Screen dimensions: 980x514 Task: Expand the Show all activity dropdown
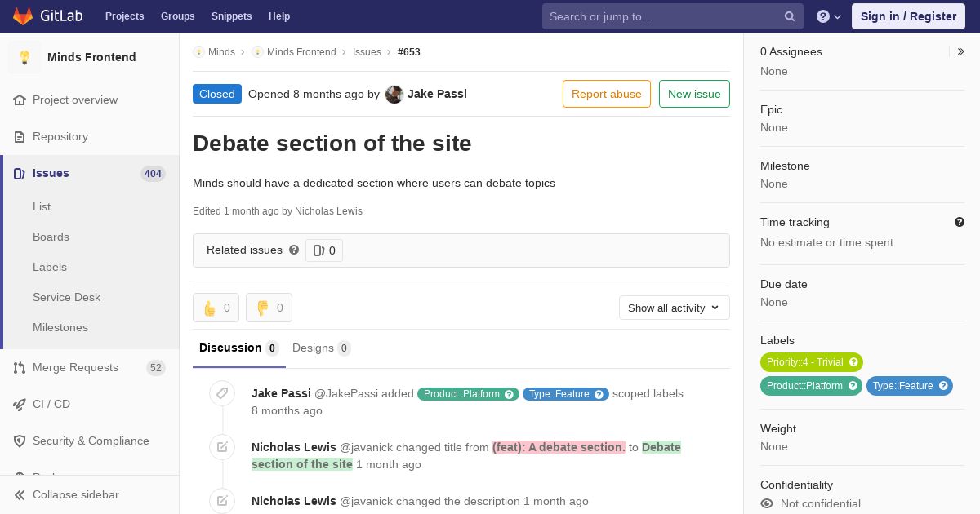click(x=674, y=308)
